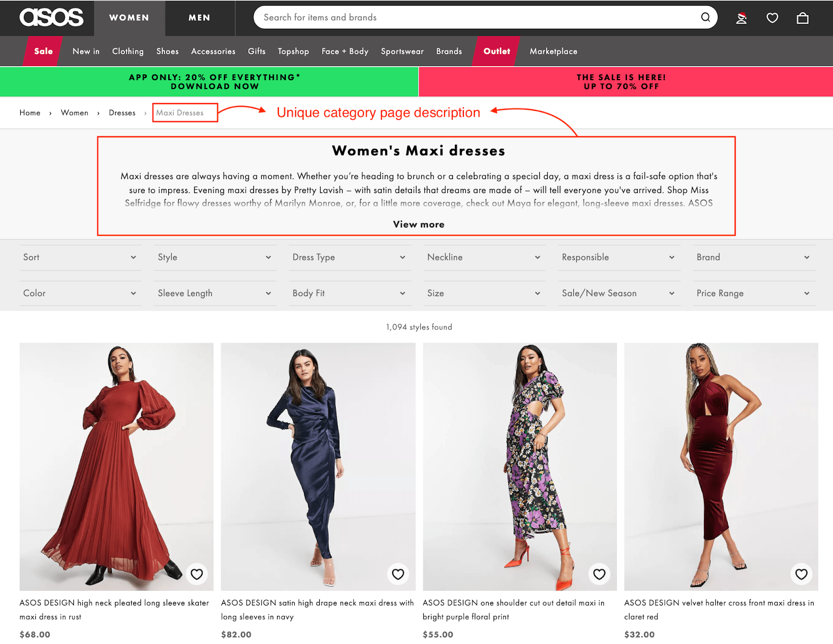The width and height of the screenshot is (833, 644).
Task: Open the Sleeve Length filter
Action: 215,293
